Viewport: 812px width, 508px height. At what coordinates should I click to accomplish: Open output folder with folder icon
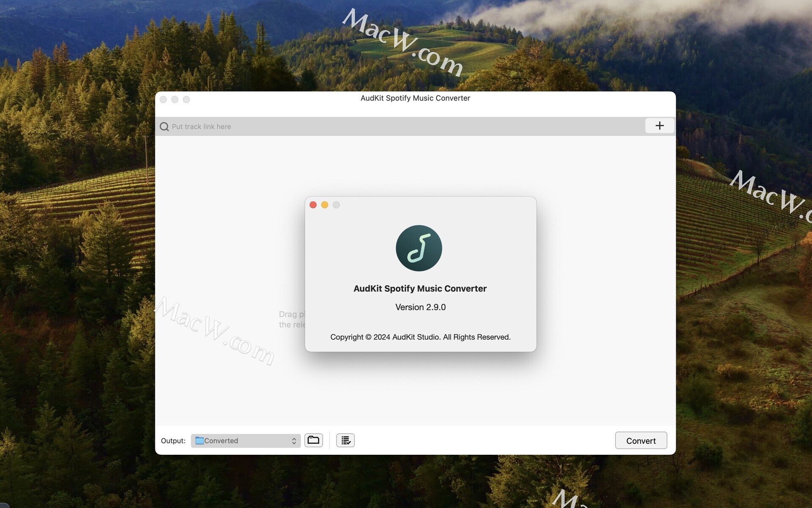313,440
